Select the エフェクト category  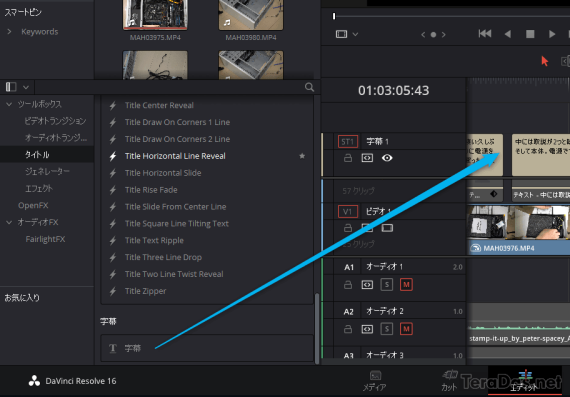click(x=39, y=188)
